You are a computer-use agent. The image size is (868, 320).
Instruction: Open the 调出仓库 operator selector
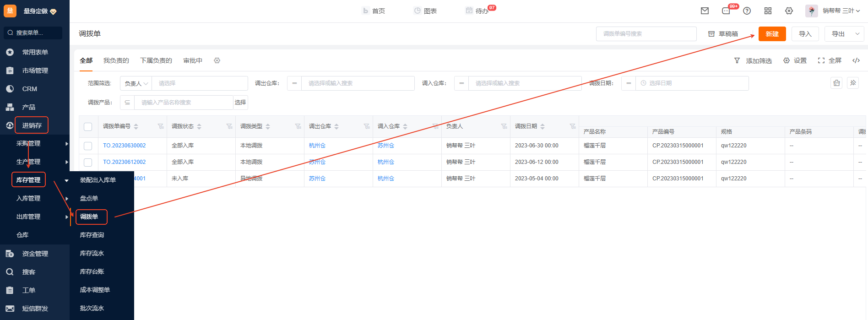294,83
